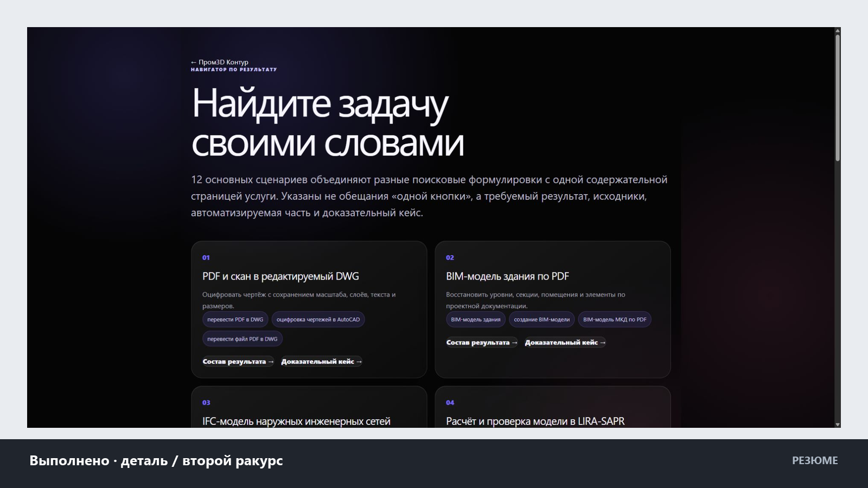Click the paragraph starting with 12 основных сценариев

[429, 196]
